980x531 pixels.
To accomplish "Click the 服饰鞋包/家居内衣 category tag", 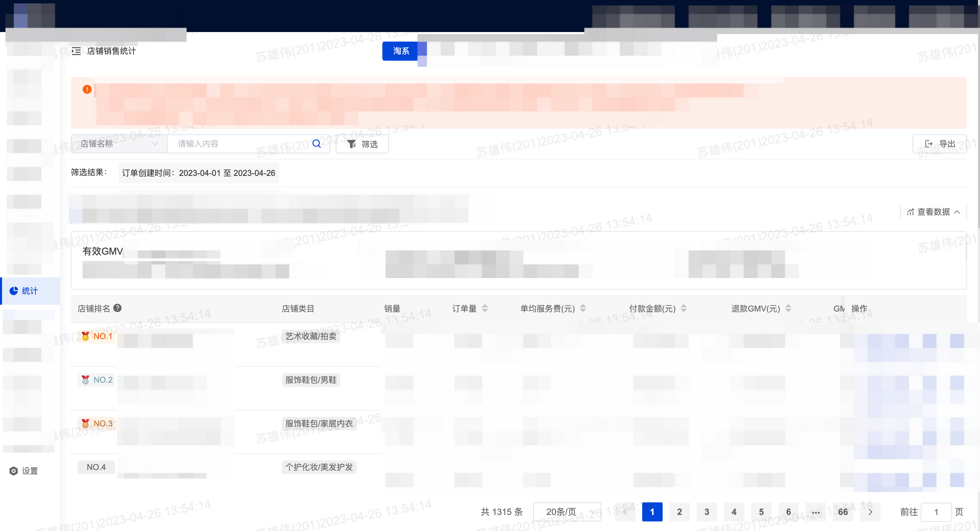I will coord(319,423).
